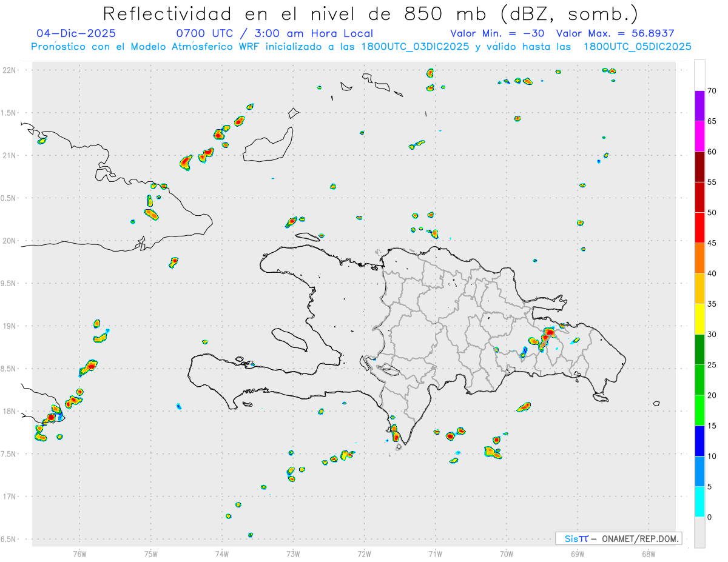
Task: Click the '18N' latitude axis label
Action: point(8,412)
